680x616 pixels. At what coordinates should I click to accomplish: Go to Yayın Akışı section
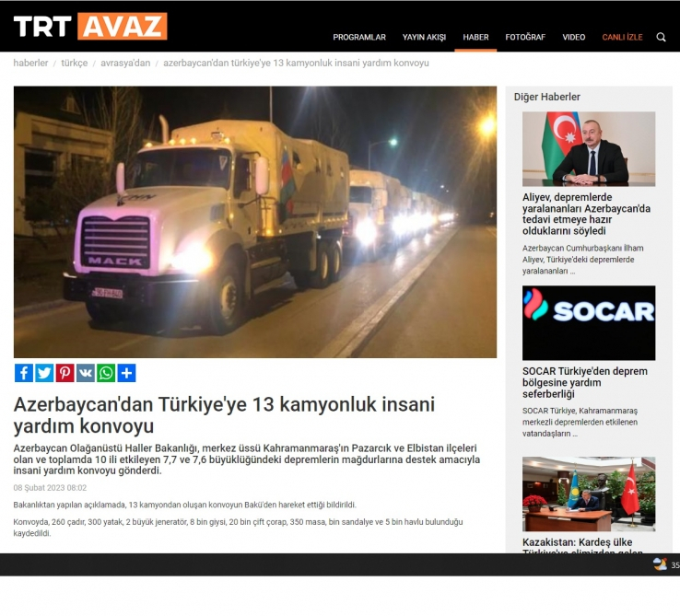(424, 37)
